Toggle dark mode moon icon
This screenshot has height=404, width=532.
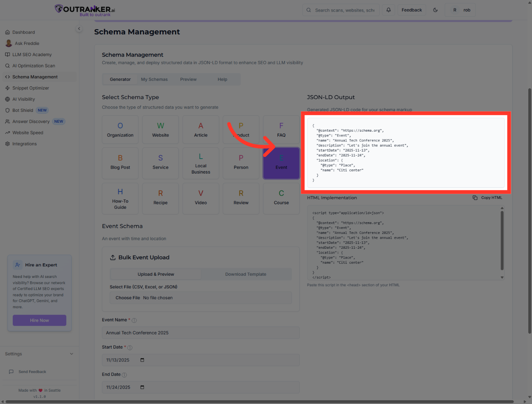click(x=435, y=10)
